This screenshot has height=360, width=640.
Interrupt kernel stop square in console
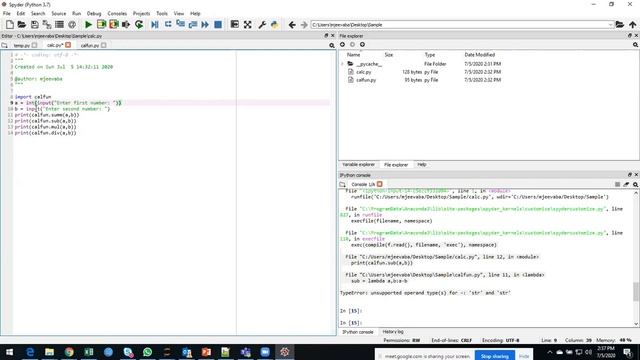tap(617, 184)
